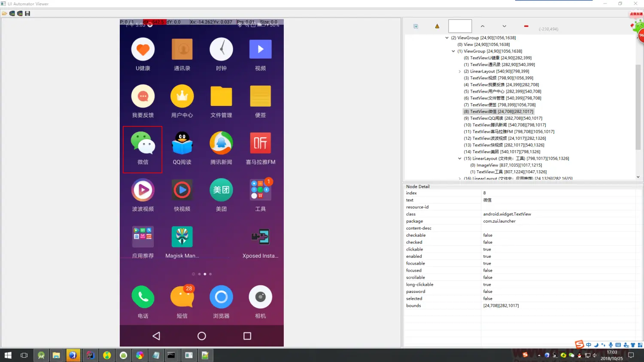Click the 相机 camera dock icon
Screen dimensions: 644x362
click(260, 297)
